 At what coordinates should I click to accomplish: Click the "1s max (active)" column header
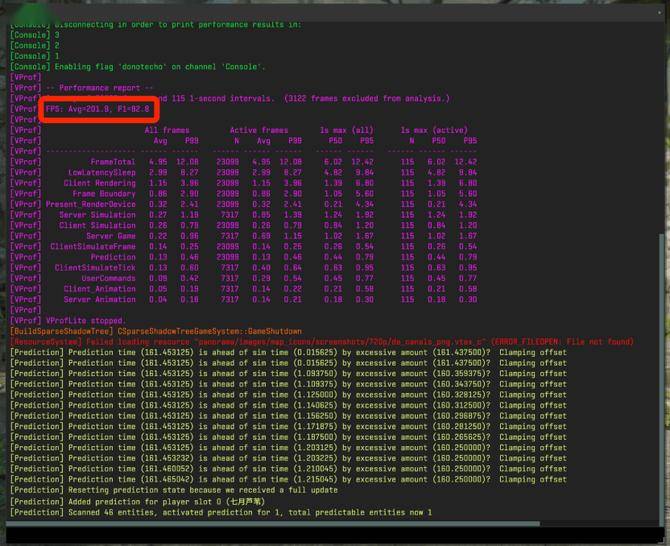click(432, 130)
